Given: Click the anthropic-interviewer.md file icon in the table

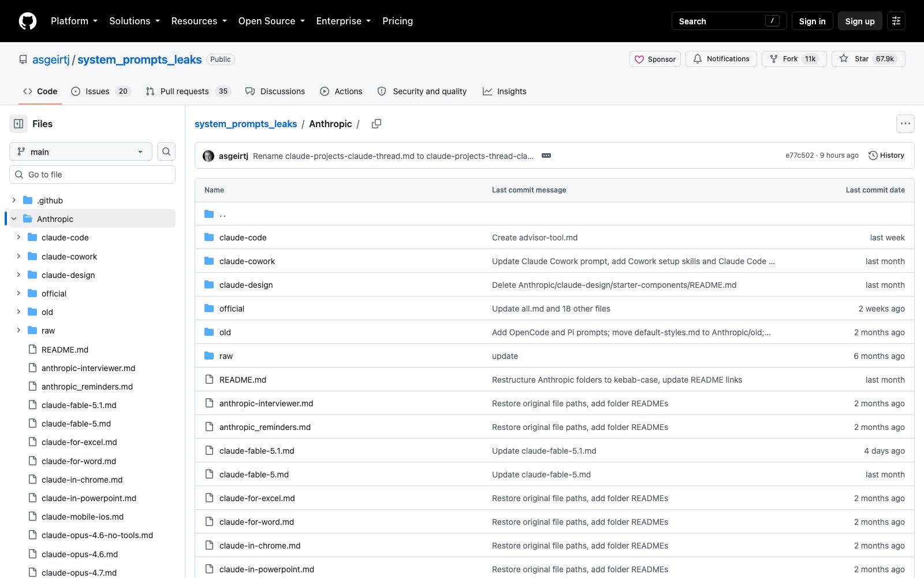Looking at the screenshot, I should (x=209, y=403).
